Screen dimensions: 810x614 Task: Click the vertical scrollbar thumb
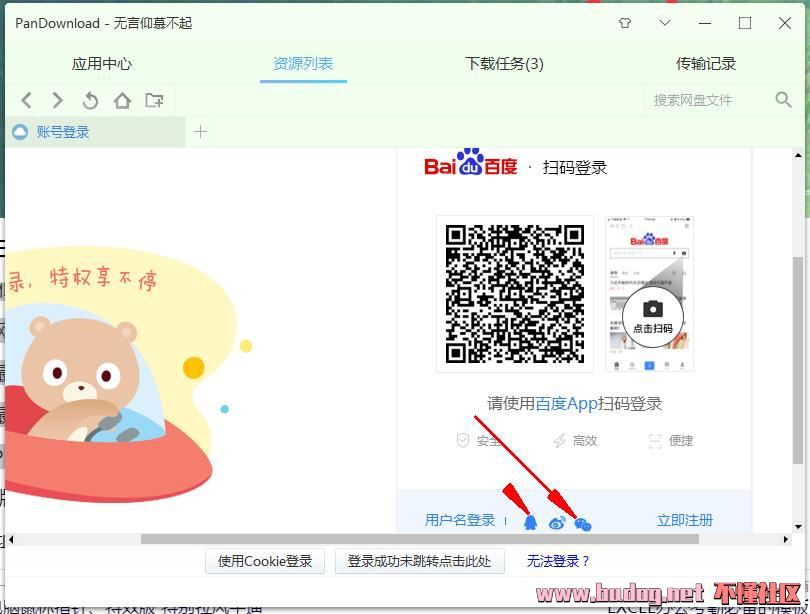click(798, 359)
